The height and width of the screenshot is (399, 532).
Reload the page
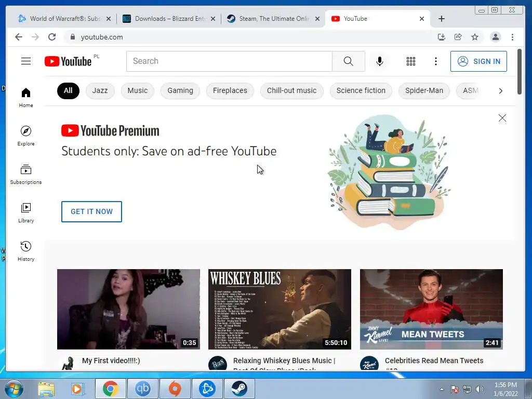(x=52, y=37)
